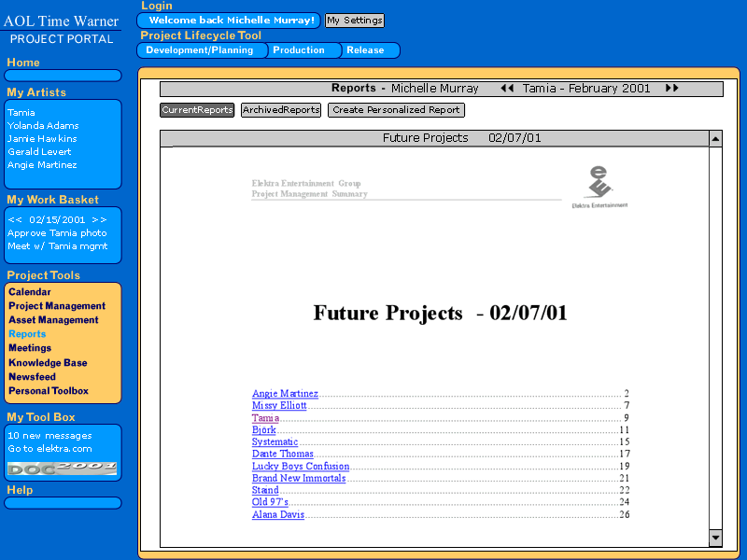
Task: Open My Settings
Action: (354, 21)
